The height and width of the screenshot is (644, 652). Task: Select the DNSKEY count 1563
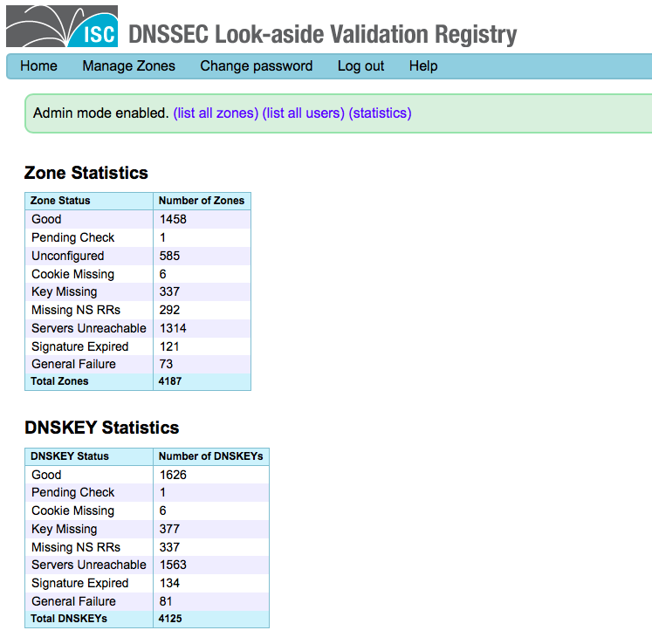(173, 565)
